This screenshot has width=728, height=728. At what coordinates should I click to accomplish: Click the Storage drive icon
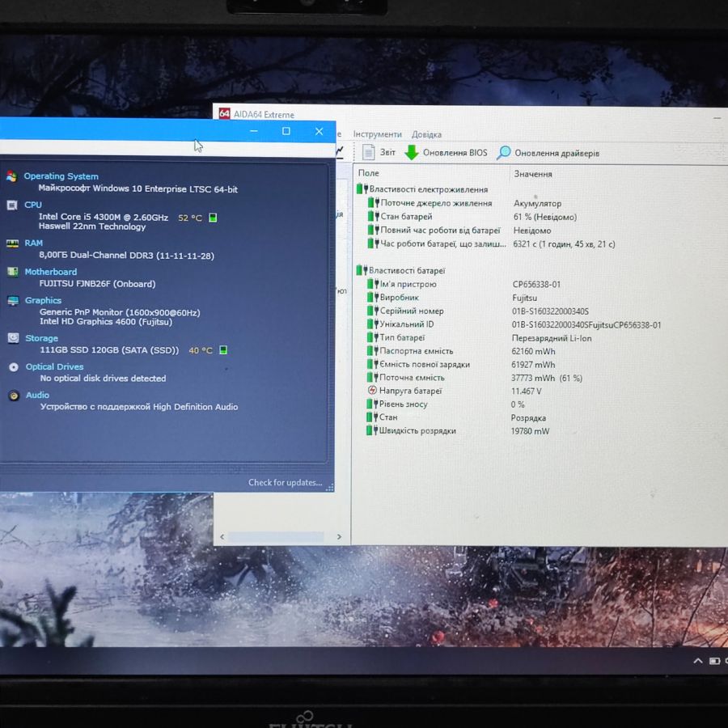click(x=14, y=338)
